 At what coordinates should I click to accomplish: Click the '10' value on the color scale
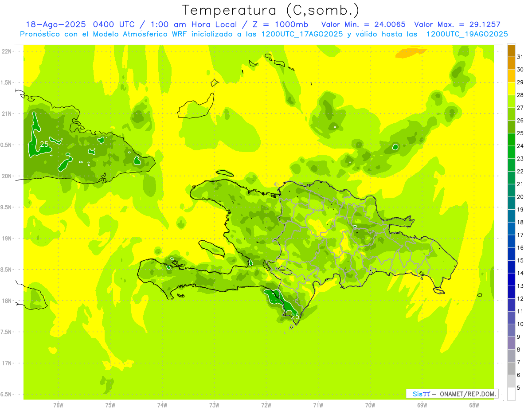point(520,324)
